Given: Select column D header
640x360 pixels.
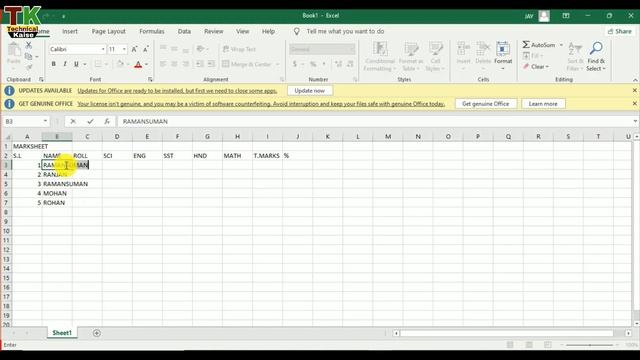Looking at the screenshot, I should pyautogui.click(x=117, y=136).
